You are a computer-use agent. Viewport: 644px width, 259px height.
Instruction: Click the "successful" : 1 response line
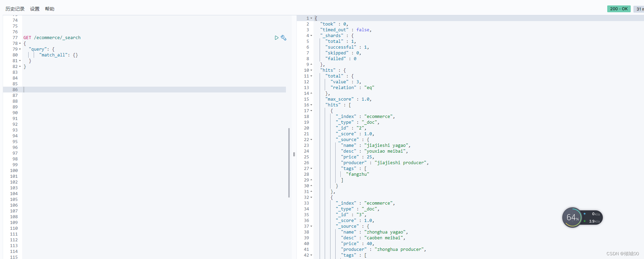347,47
